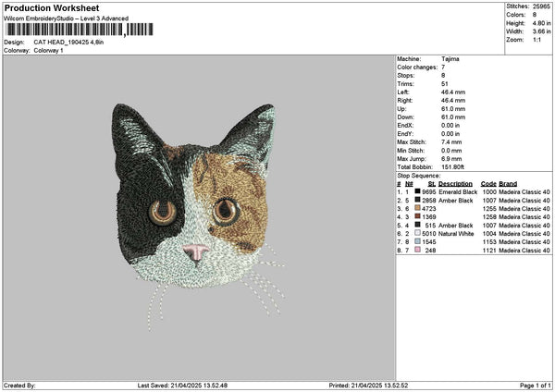Click the Total Bobbin value '151.80ft'
Viewport: 555px width, 392px height.
click(x=452, y=167)
